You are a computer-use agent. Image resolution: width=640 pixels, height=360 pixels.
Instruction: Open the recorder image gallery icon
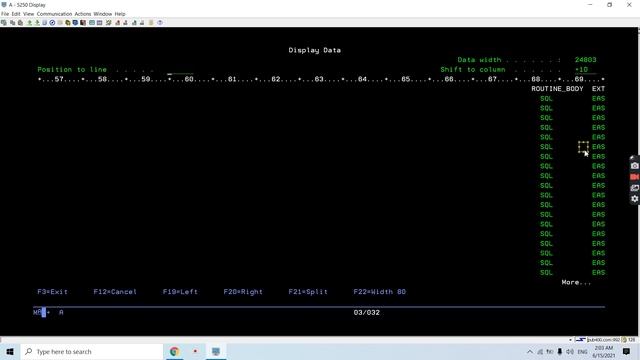[634, 188]
